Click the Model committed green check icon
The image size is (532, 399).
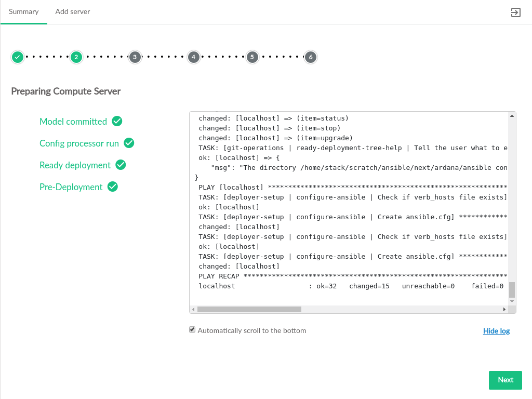click(x=117, y=121)
